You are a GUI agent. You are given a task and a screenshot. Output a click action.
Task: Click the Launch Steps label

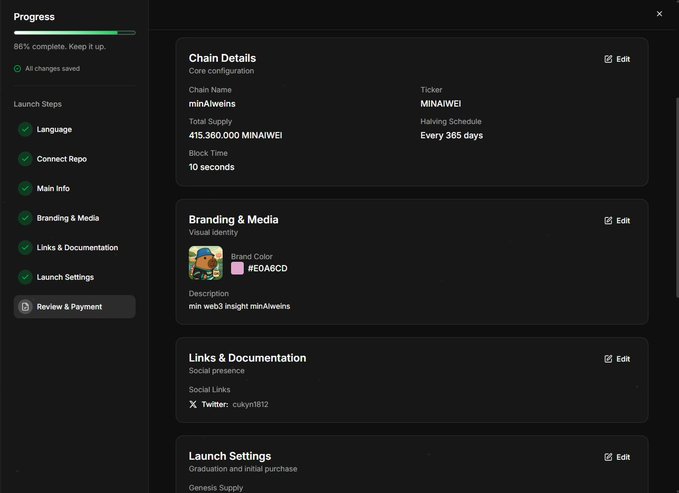[38, 104]
